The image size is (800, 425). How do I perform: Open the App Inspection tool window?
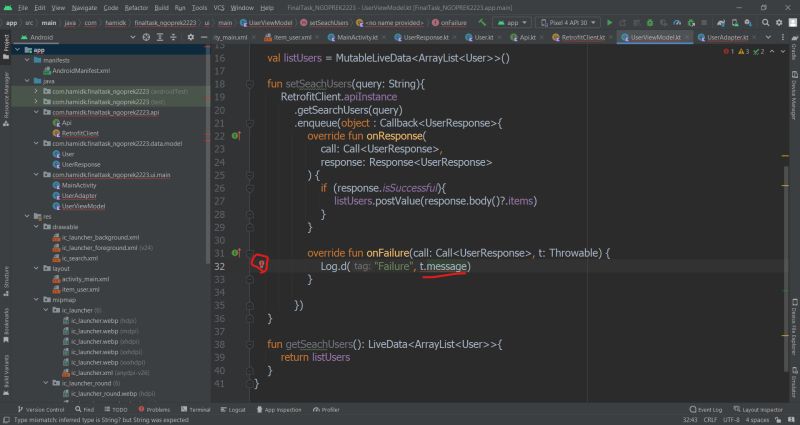(x=279, y=410)
